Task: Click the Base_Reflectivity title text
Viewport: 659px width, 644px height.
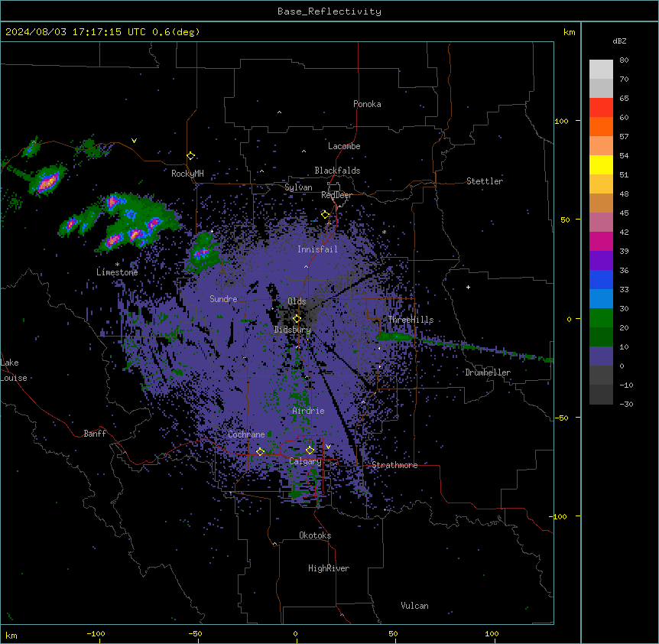Action: [329, 11]
